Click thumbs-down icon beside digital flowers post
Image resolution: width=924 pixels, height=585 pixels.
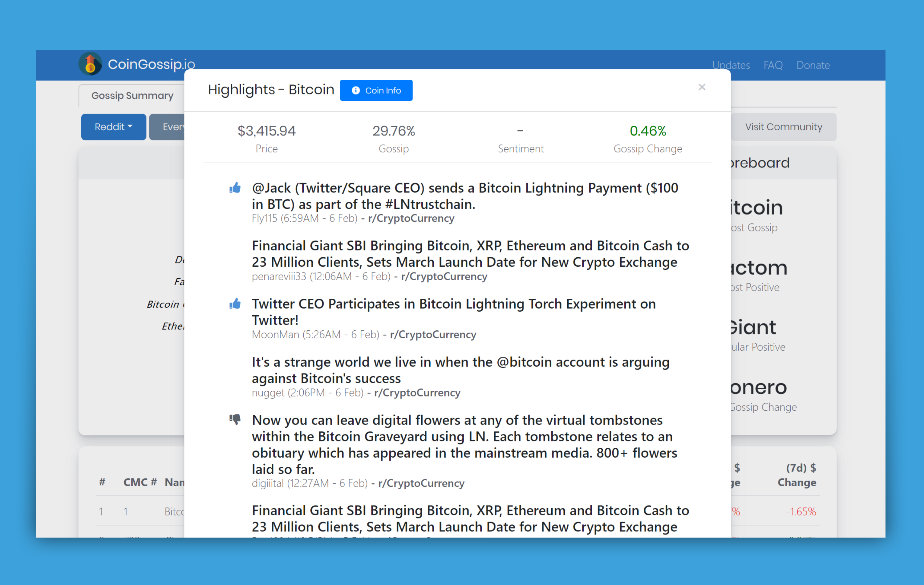click(235, 419)
